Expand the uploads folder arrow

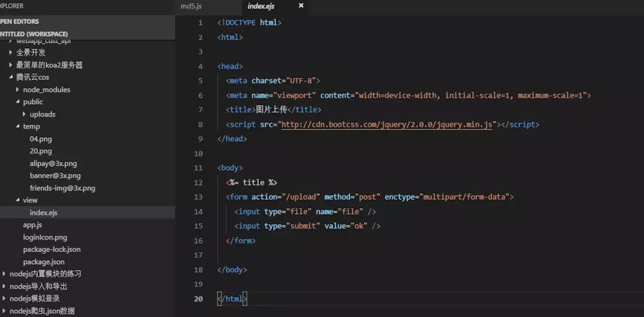pyautogui.click(x=24, y=114)
